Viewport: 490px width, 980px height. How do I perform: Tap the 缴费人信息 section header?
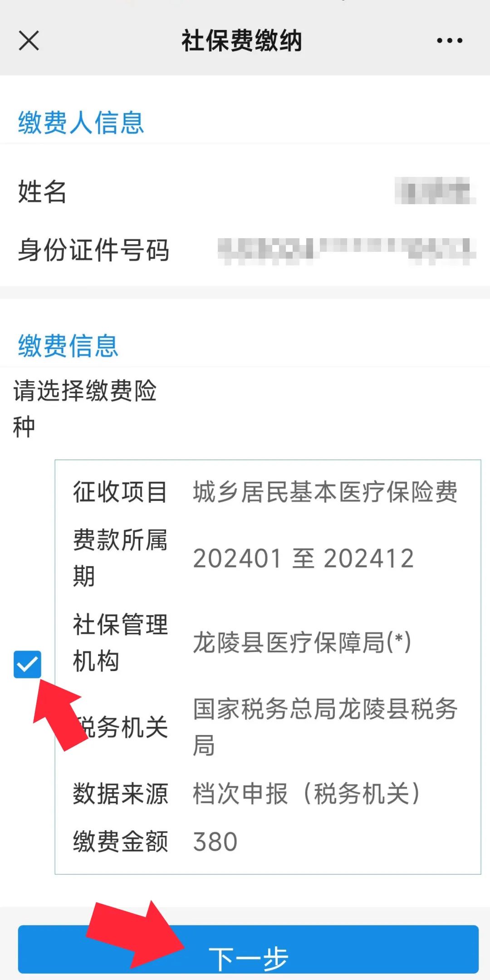(81, 122)
